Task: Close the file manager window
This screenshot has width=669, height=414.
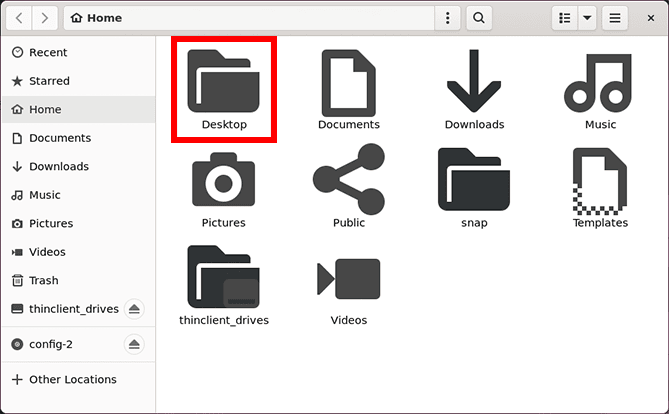Action: pyautogui.click(x=651, y=18)
